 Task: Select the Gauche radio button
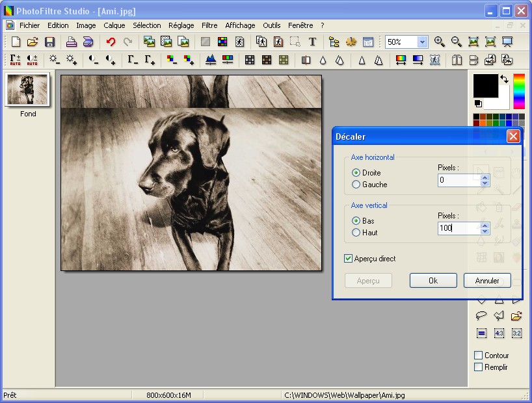[356, 185]
